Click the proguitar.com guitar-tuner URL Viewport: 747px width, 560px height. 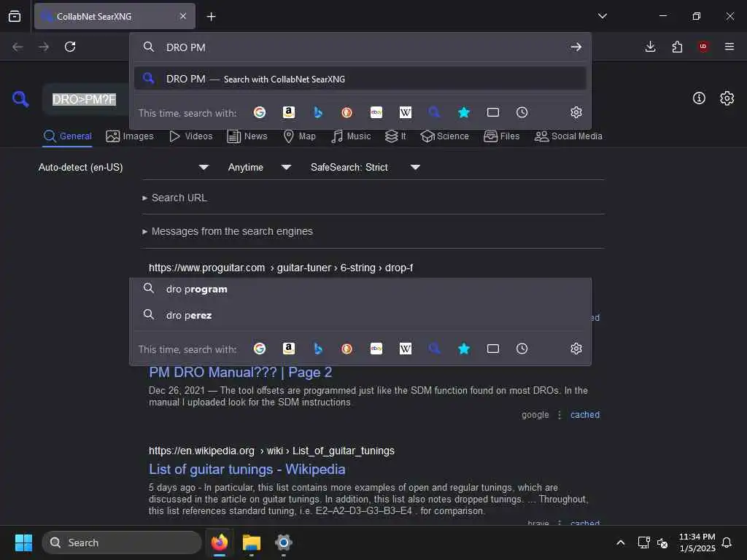[281, 268]
